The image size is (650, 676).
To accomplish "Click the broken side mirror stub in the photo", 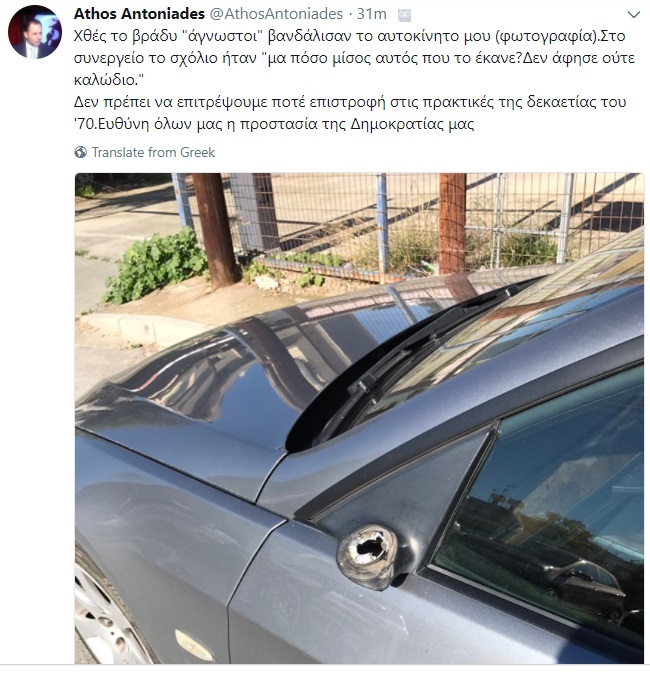I will (369, 556).
